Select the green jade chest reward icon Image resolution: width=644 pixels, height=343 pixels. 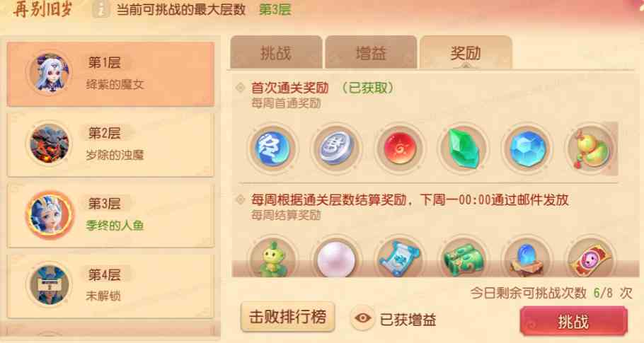(464, 257)
